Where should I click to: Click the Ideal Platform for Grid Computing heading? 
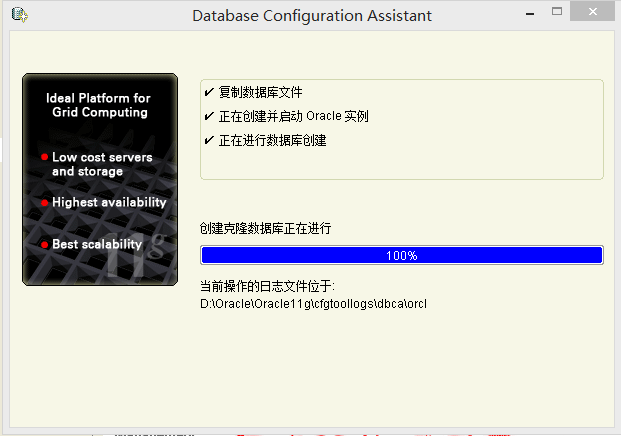point(99,105)
